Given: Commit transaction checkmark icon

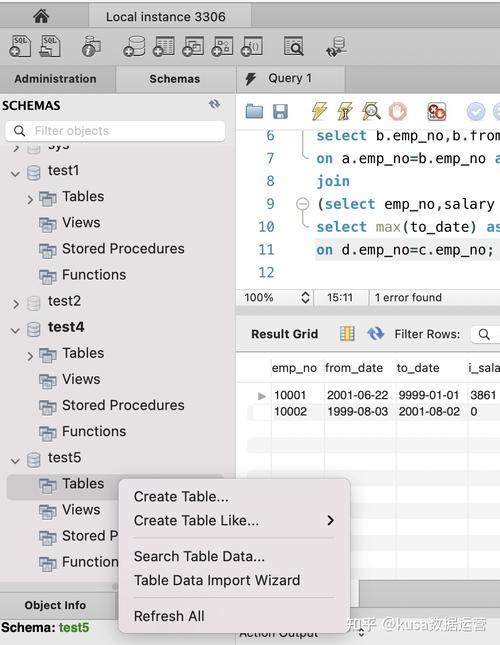Looking at the screenshot, I should click(x=476, y=111).
